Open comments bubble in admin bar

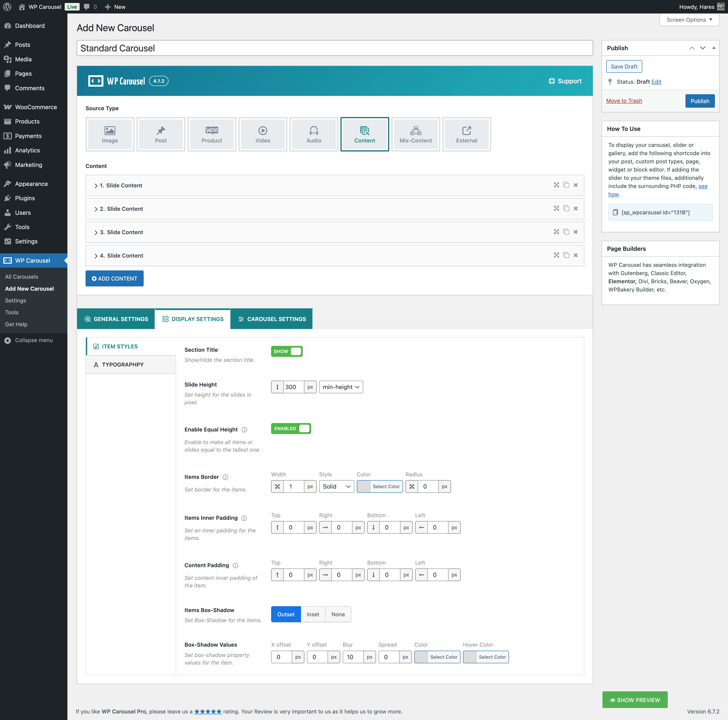[x=90, y=7]
